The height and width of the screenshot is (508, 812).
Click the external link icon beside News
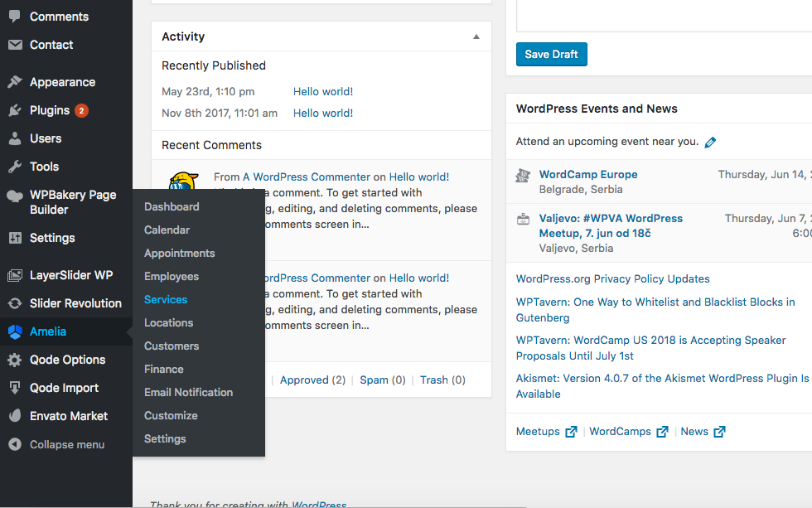click(719, 432)
